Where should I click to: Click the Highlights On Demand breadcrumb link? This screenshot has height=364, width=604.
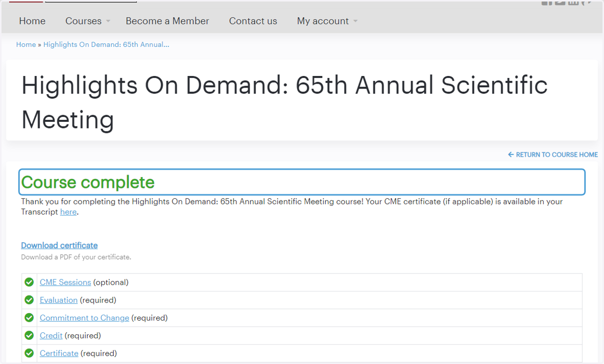tap(106, 44)
